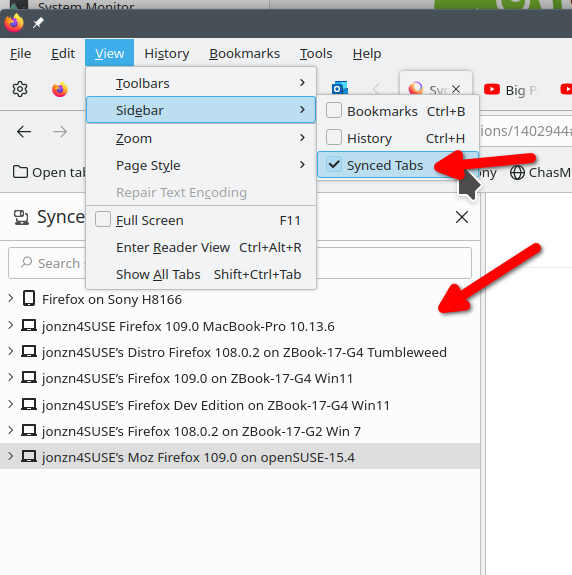The height and width of the screenshot is (575, 572).
Task: Choose Enter Reader View
Action: pyautogui.click(x=201, y=247)
